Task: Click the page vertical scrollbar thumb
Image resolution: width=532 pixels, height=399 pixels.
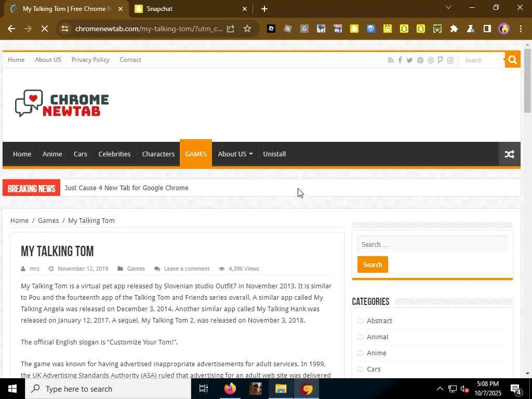Action: [x=527, y=81]
